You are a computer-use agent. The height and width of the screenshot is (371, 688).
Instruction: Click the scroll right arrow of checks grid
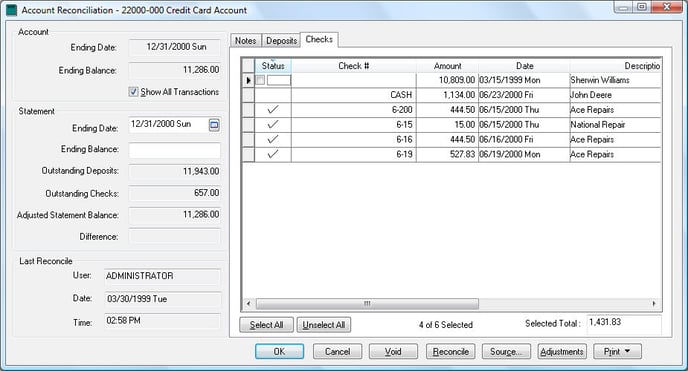654,303
